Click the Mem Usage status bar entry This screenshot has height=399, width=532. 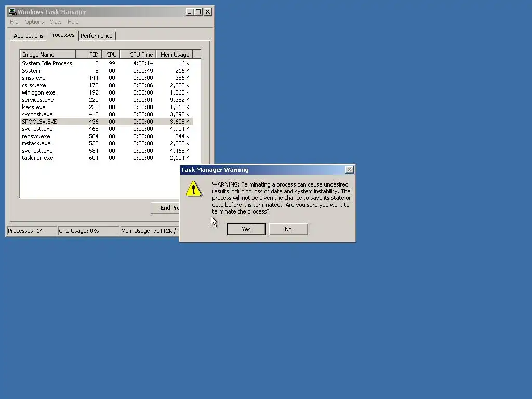pos(150,231)
